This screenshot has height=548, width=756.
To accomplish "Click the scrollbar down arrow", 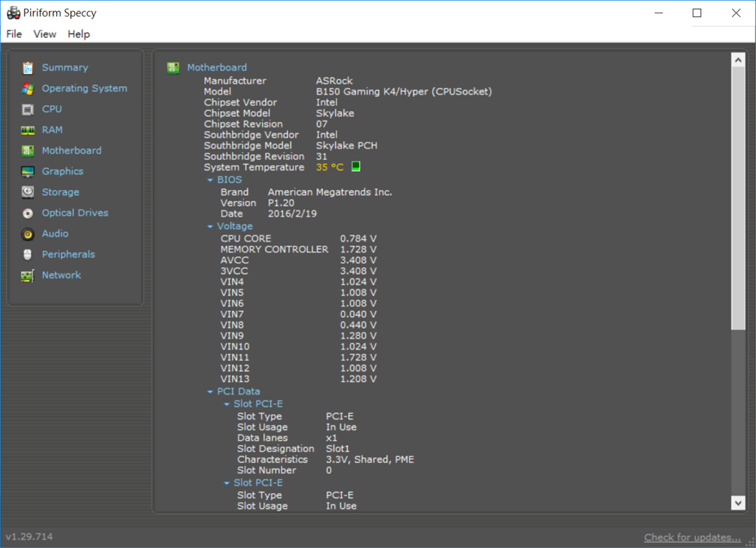I will [x=738, y=502].
